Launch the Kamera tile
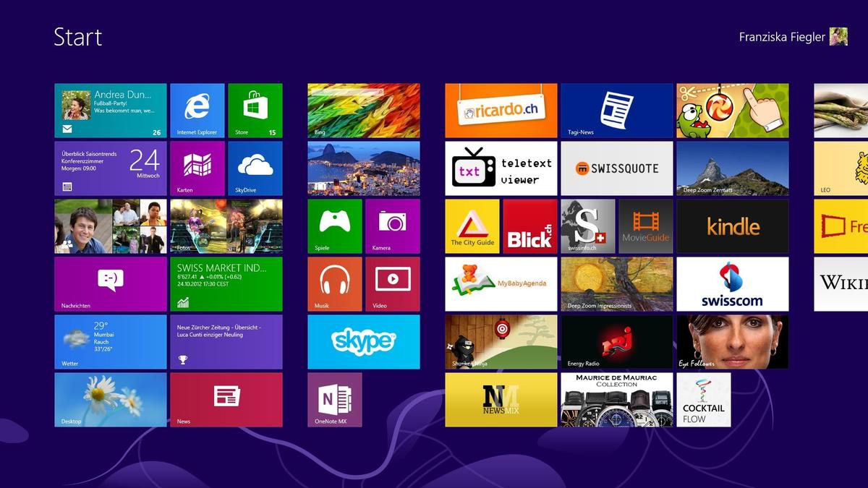This screenshot has width=868, height=488. [393, 226]
